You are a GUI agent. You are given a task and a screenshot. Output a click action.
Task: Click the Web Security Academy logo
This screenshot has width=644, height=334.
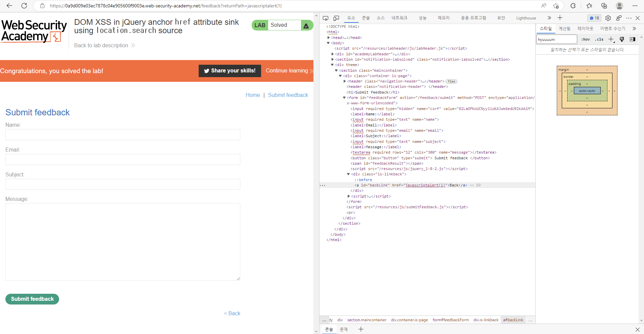(34, 31)
